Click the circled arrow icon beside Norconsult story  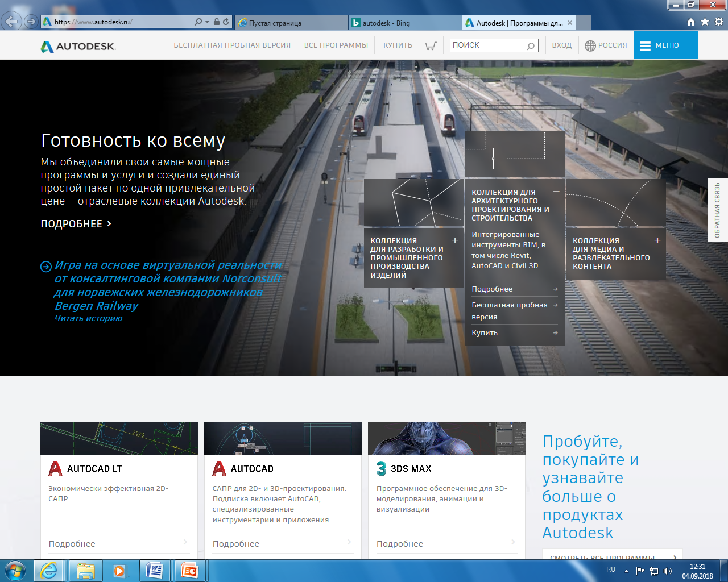pos(46,267)
